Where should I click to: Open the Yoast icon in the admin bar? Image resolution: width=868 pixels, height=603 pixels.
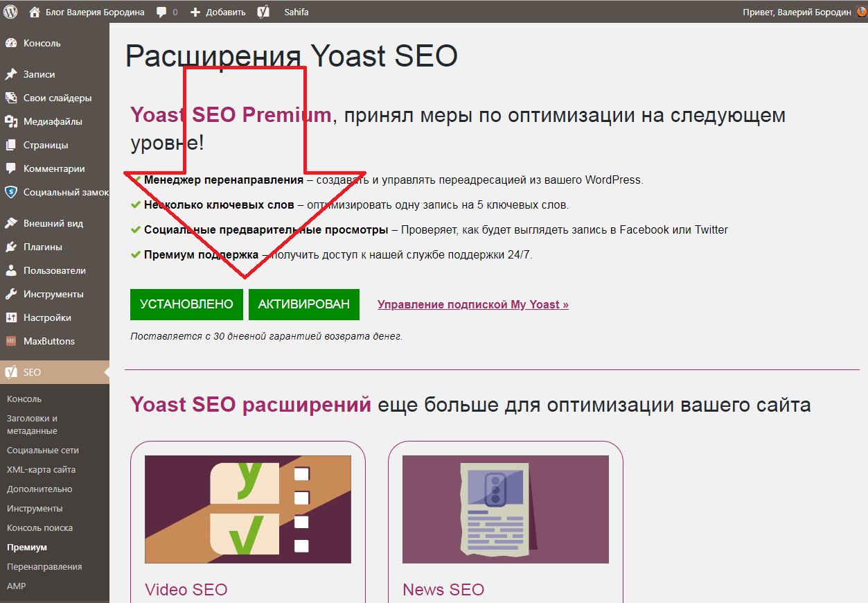263,12
